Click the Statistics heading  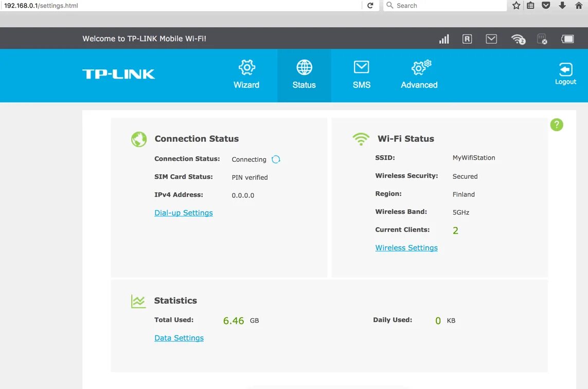click(x=175, y=301)
